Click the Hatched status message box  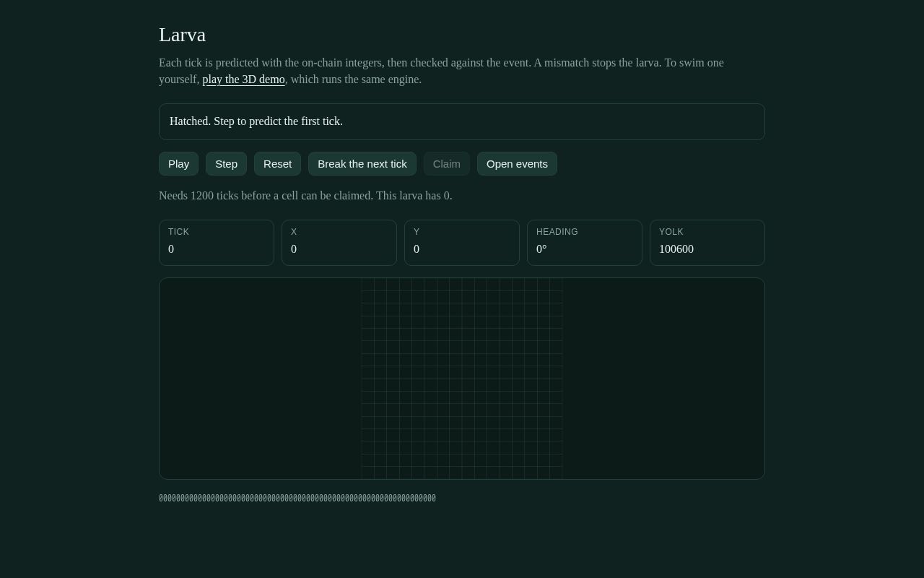[x=462, y=121]
